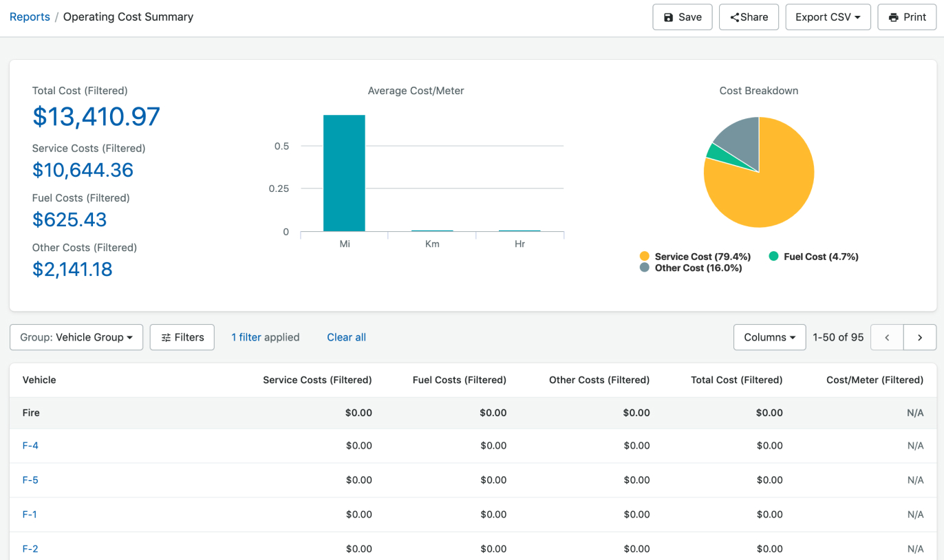Screen dimensions: 944x560
Task: Navigate to Reports breadcrumb
Action: click(x=30, y=17)
